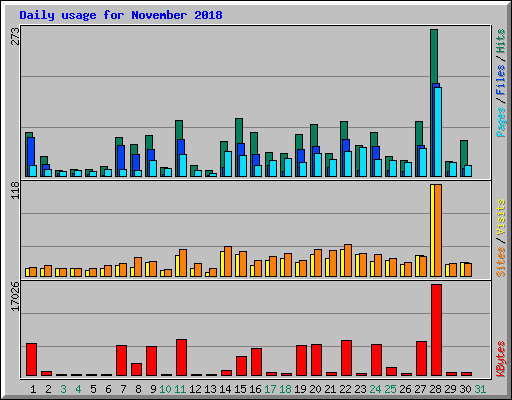This screenshot has height=400, width=512.
Task: Click day label 1 on the x-axis
Action: pyautogui.click(x=33, y=389)
